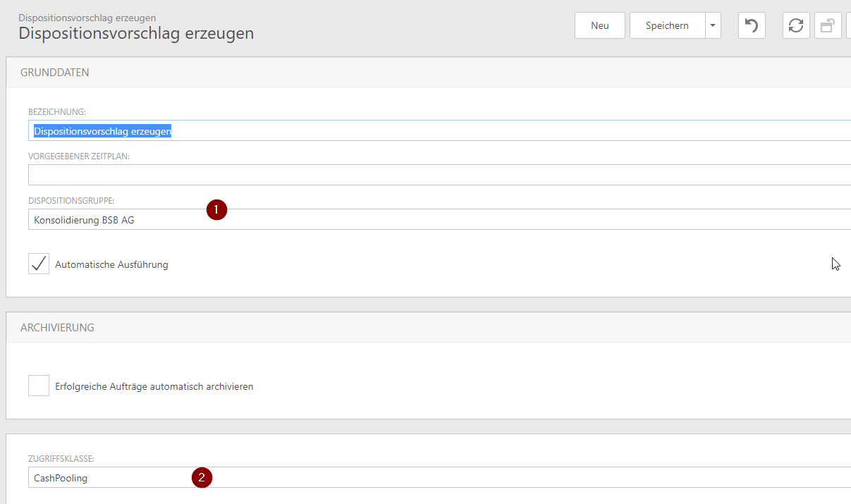Click the Grunddaten section header
Viewport: 851px width, 504px height.
pos(55,73)
